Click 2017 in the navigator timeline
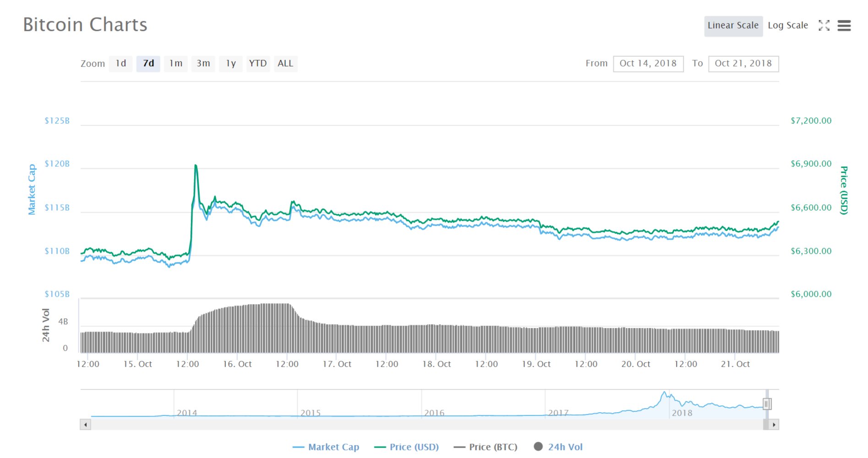868x458 pixels. tap(558, 413)
